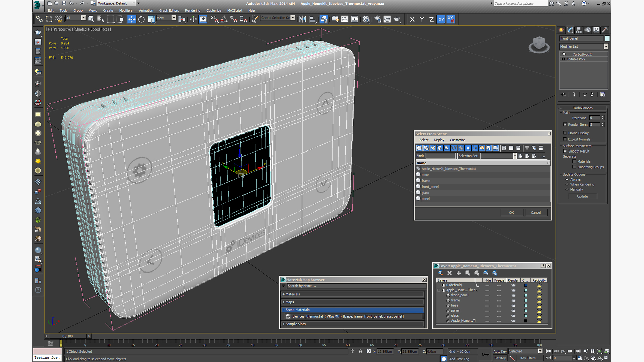Screen dimensions: 644x362
Task: Click the object color swatch beside front_panel name
Action: [x=607, y=38]
